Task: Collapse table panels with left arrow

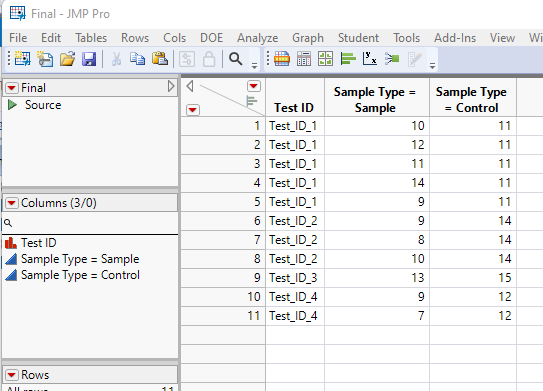Action: click(x=189, y=86)
